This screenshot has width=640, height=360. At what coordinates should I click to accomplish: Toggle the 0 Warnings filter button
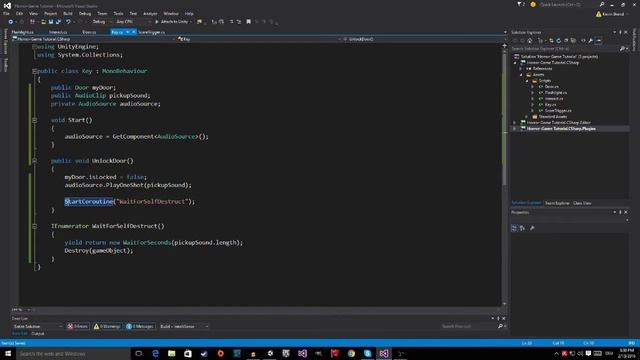point(107,326)
